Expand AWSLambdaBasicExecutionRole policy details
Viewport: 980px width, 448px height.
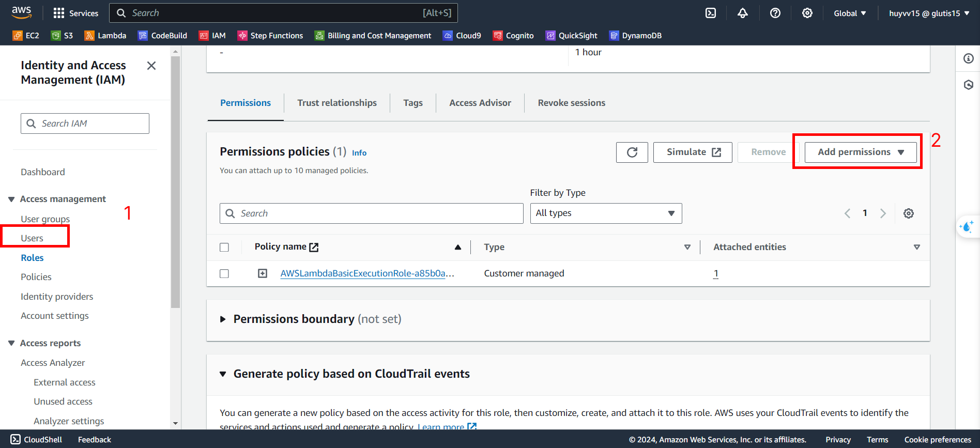(x=263, y=273)
